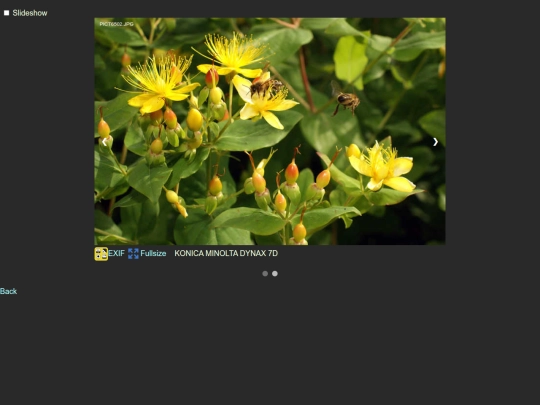Screen dimensions: 540x405
Task: Click the flower and bee photo
Action: pyautogui.click(x=270, y=131)
